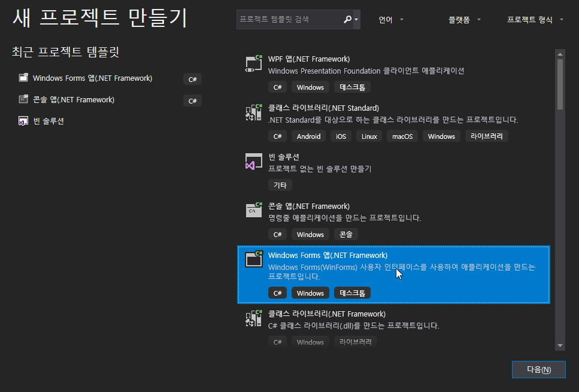Click the Windows tag under console app

tap(310, 235)
